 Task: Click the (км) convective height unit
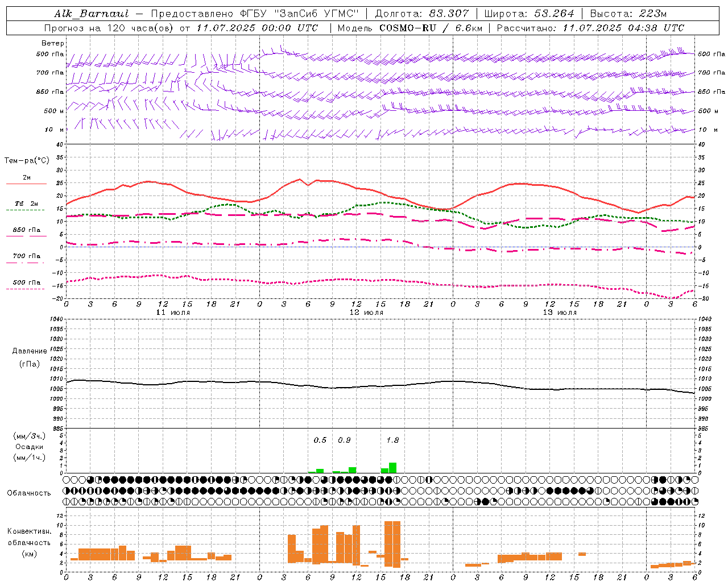(x=29, y=554)
